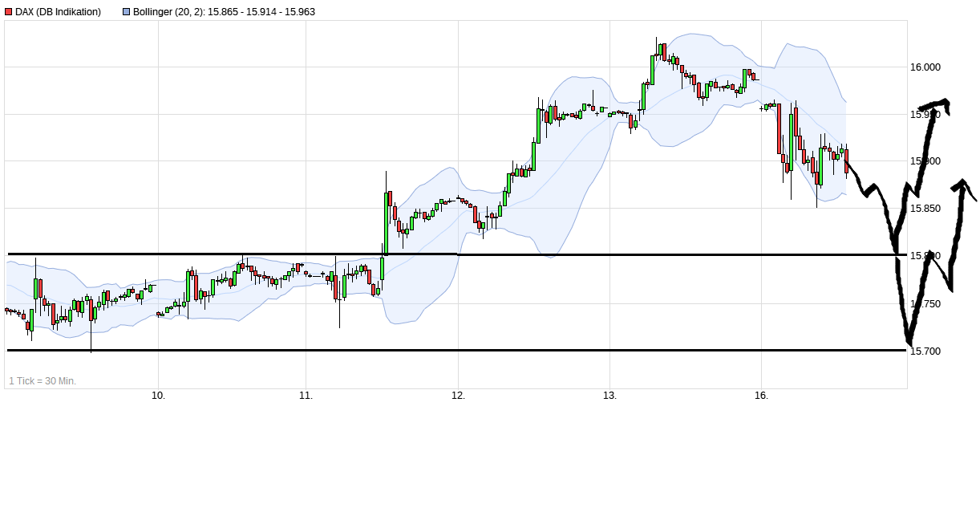Image resolution: width=980 pixels, height=520 pixels.
Task: Click the blue Bollinger legend swatch
Action: tap(126, 12)
